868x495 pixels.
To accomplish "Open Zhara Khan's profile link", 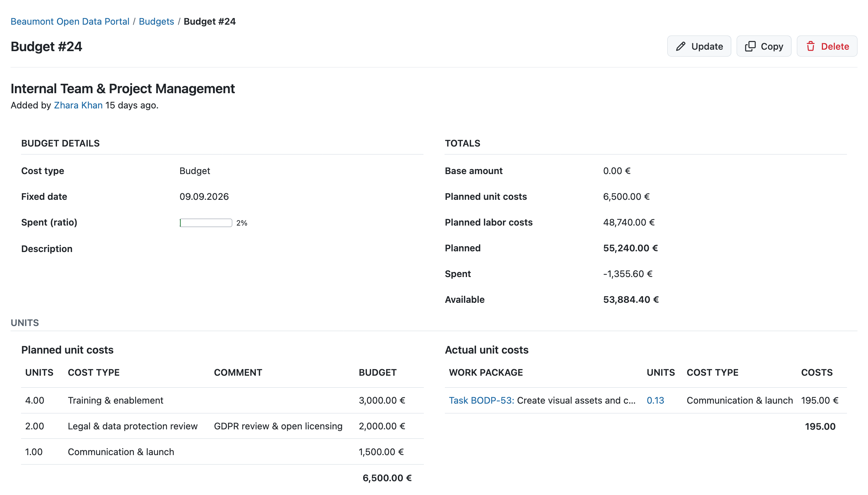I will coord(78,105).
